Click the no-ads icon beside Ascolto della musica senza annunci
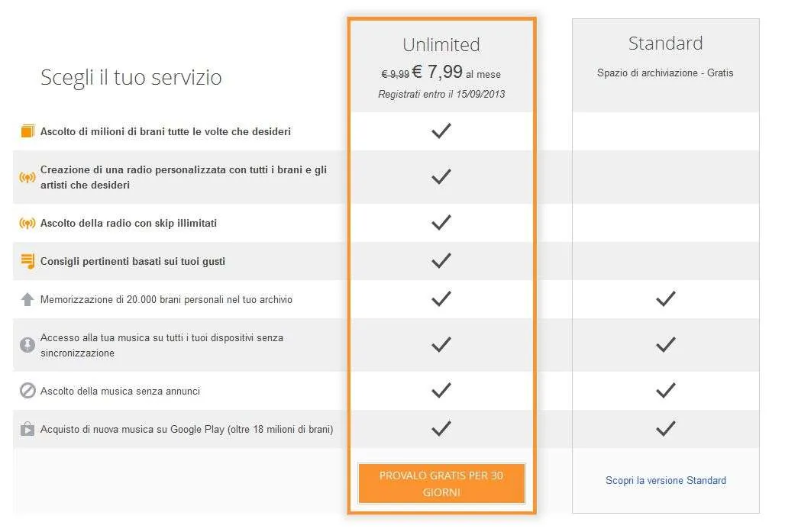 tap(27, 390)
